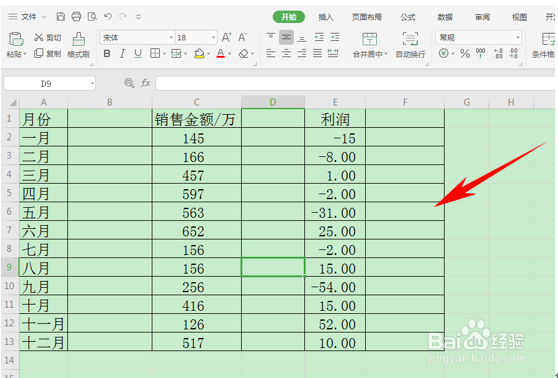Toggle underline formatting
Image resolution: width=558 pixels, height=378 pixels.
tap(138, 54)
